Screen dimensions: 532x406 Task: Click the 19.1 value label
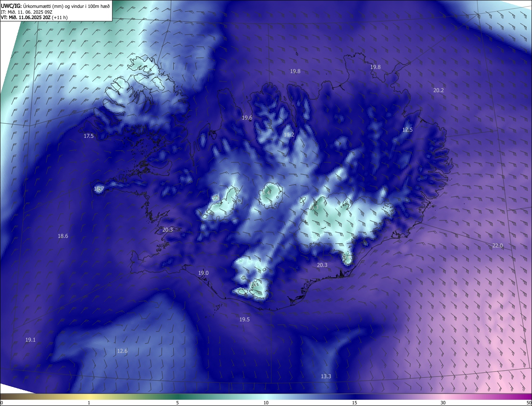pyautogui.click(x=30, y=340)
